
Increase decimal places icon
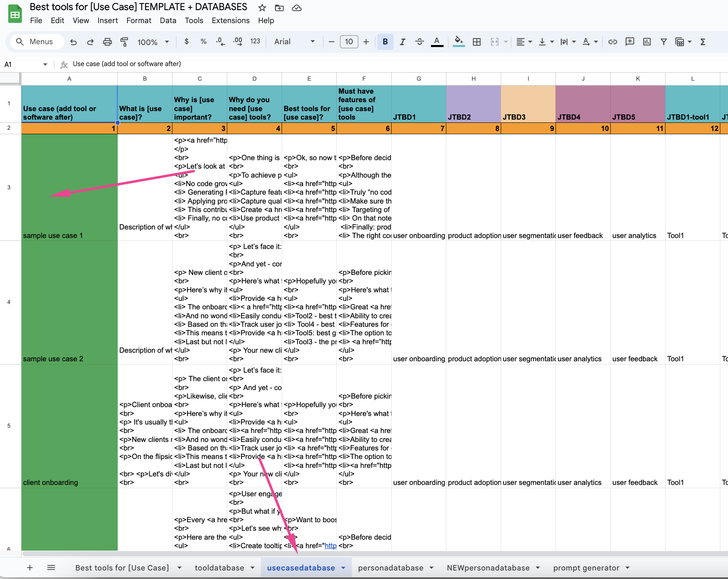point(238,41)
